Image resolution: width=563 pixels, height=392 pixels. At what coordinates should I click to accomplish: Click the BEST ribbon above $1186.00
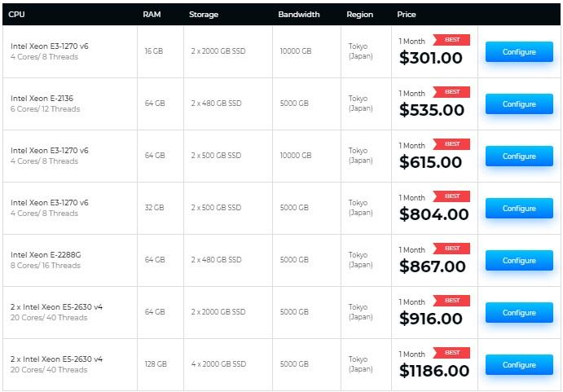(451, 353)
